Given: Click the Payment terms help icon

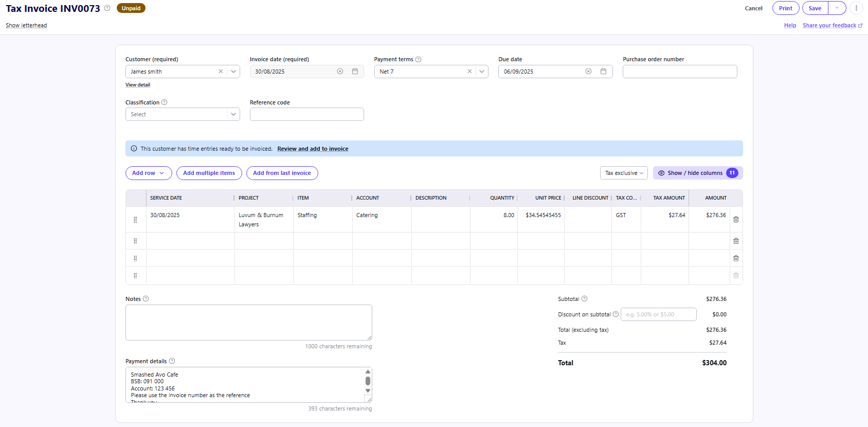Looking at the screenshot, I should pos(418,59).
